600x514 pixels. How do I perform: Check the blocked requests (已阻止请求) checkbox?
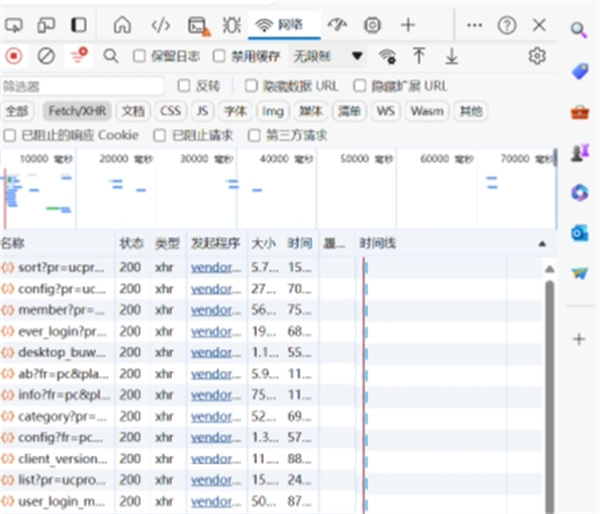[x=160, y=135]
